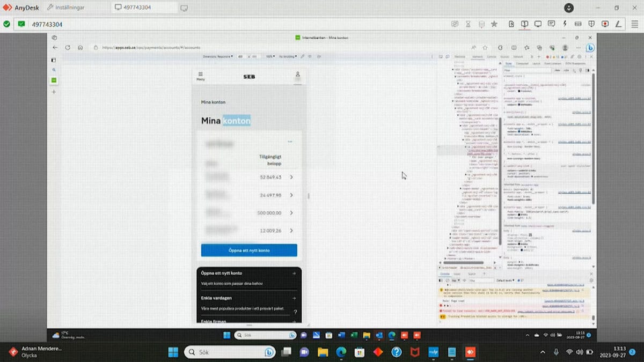Open Microsoft Edge from the taskbar
The height and width of the screenshot is (362, 644).
coord(341,352)
